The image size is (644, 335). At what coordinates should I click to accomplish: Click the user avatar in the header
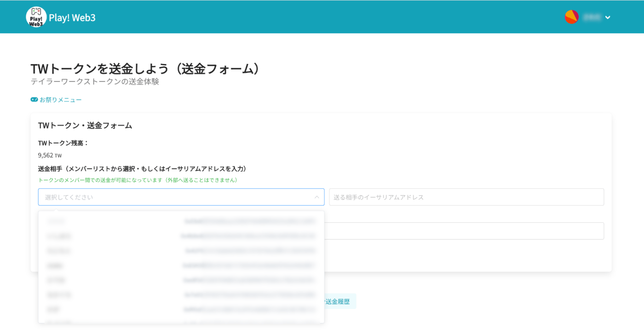tap(572, 17)
